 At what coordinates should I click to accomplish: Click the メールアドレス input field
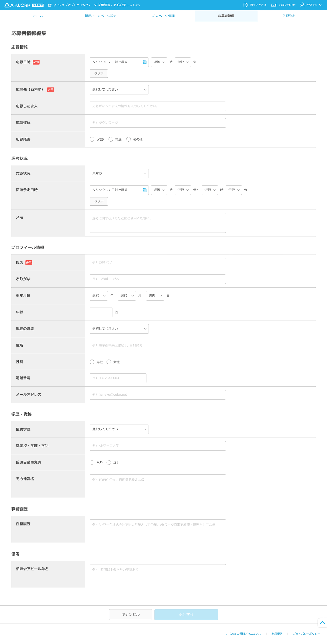pos(158,395)
